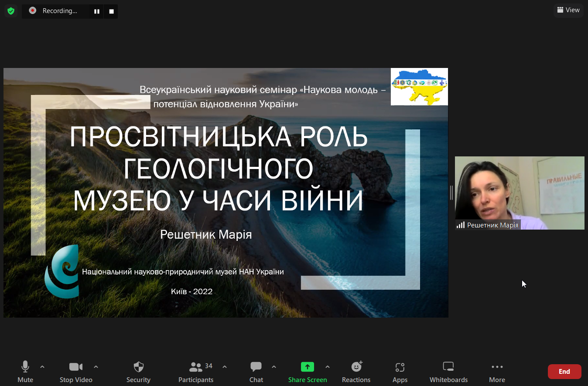Screen dimensions: 588x386
Task: Expand audio options arrow next to Mute
Action: pos(42,367)
